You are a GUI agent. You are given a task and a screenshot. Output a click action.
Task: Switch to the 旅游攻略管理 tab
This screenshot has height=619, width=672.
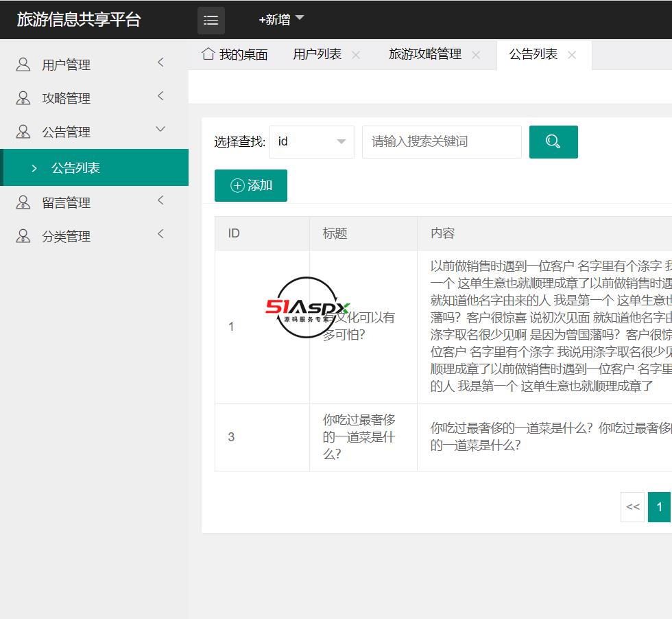coord(424,54)
